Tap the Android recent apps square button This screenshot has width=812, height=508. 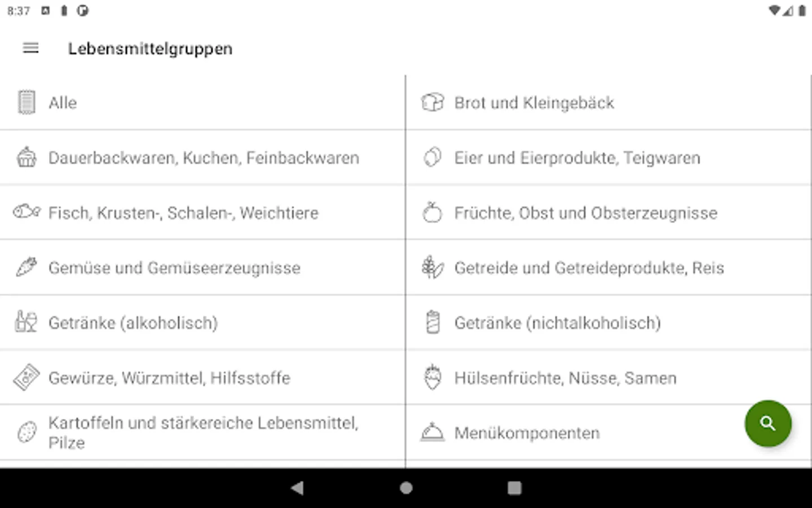pos(514,488)
